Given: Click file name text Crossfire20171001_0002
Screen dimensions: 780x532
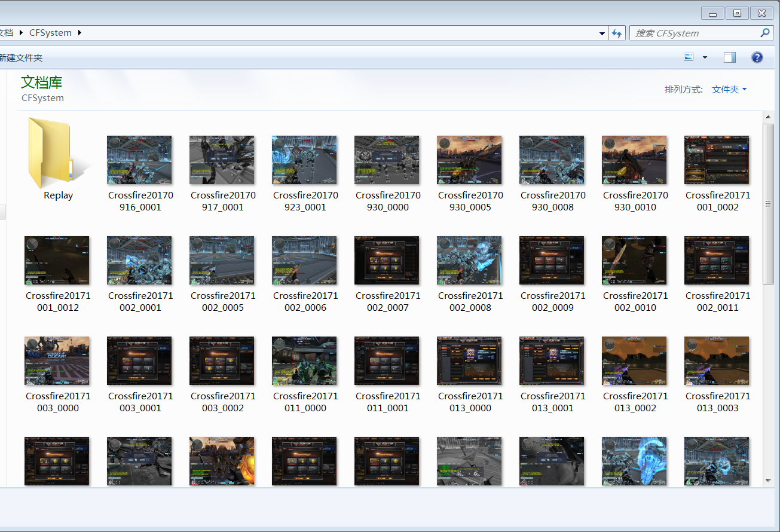Looking at the screenshot, I should point(718,201).
